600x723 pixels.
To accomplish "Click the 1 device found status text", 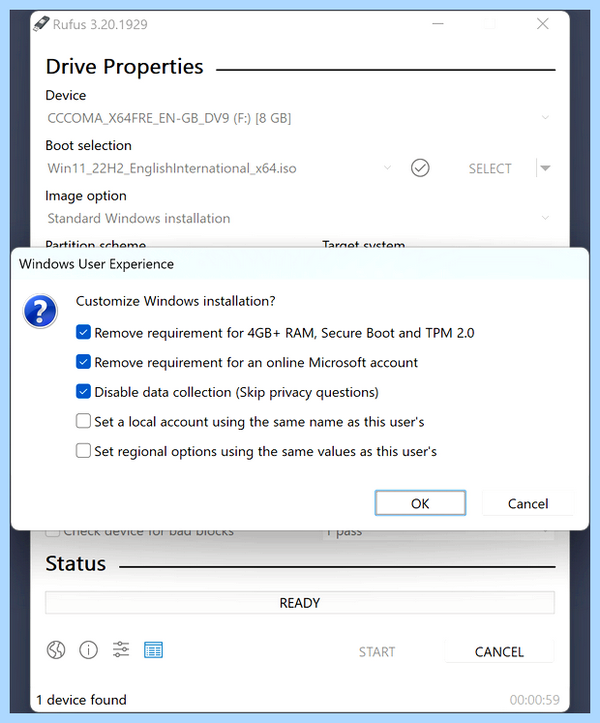I will 81,699.
